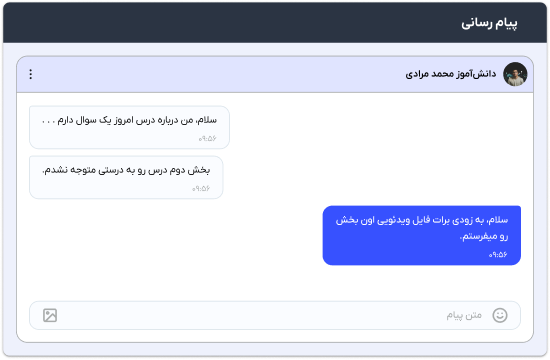Click Mohammad Moradi's profile avatar

point(515,74)
